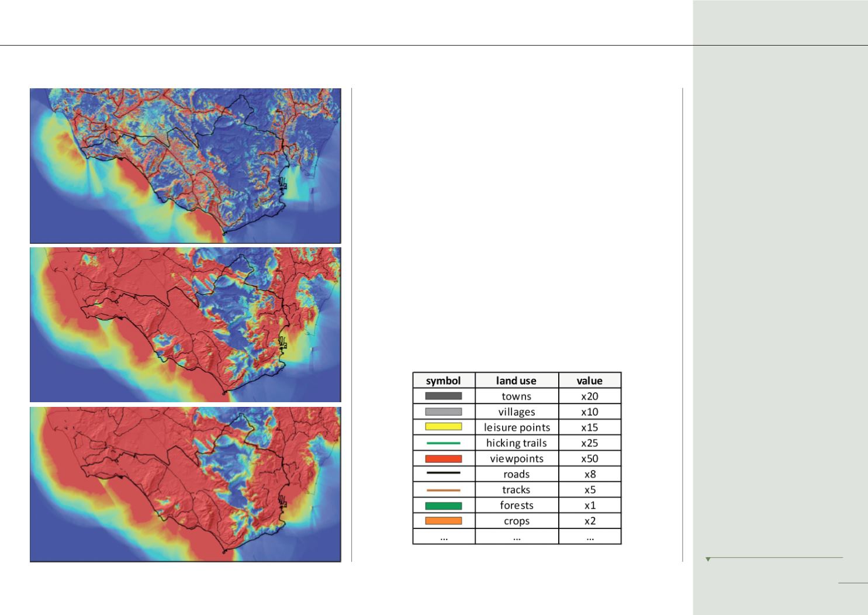Click the 'hicking trails' land use cell
868x615 pixels.
pyautogui.click(x=517, y=443)
